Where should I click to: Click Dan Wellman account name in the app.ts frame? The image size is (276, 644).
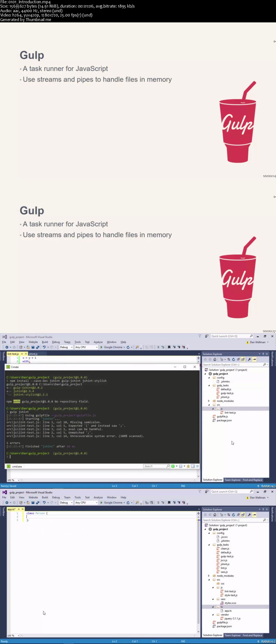258,498
